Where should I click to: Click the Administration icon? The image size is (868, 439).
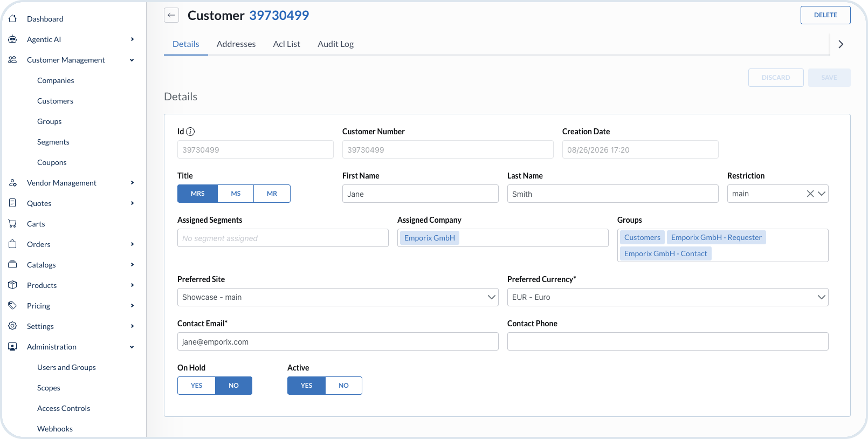12,347
